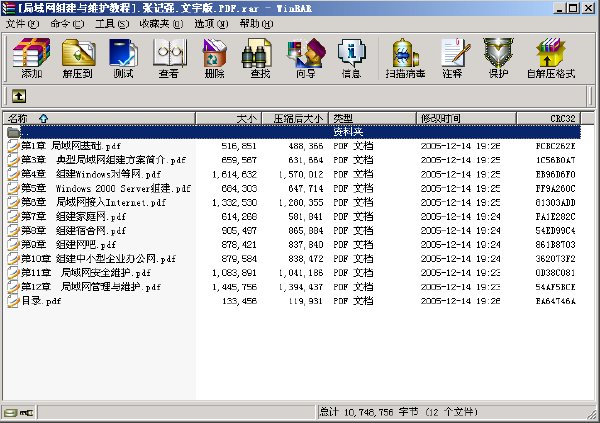Click PDF icon of 第7章 组建家庭网.pdf
Image resolution: width=600 pixels, height=423 pixels.
pyautogui.click(x=13, y=217)
